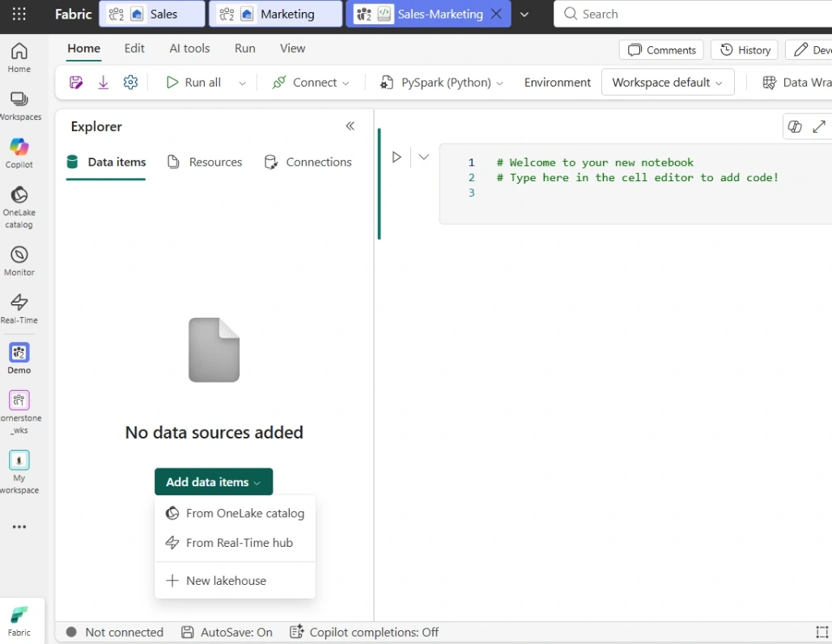This screenshot has width=832, height=644.
Task: Open the OneLake catalog sidebar icon
Action: (19, 207)
